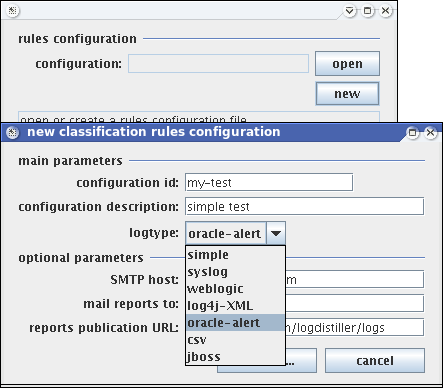Click the iconify arrow of the main window
The image size is (443, 388).
click(350, 11)
